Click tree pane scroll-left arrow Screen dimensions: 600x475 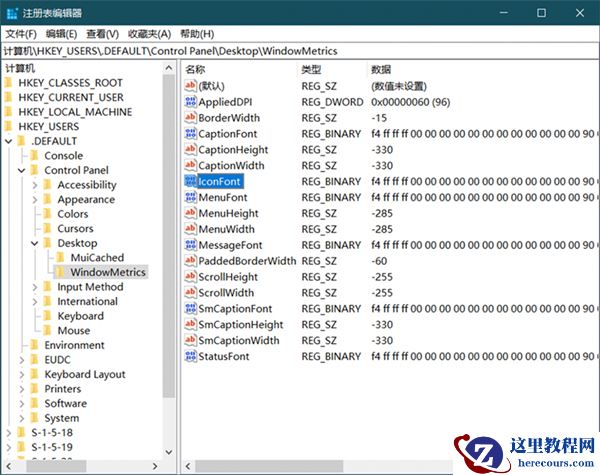click(8, 466)
